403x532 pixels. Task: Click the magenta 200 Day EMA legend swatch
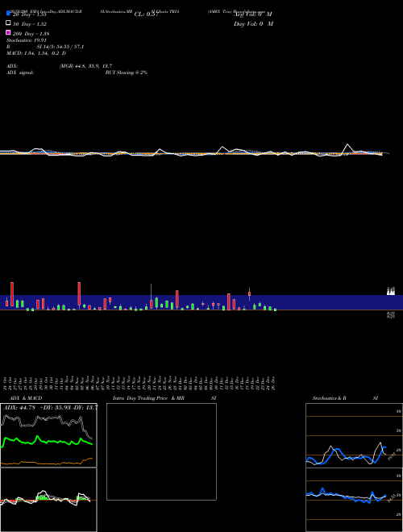pyautogui.click(x=8, y=32)
